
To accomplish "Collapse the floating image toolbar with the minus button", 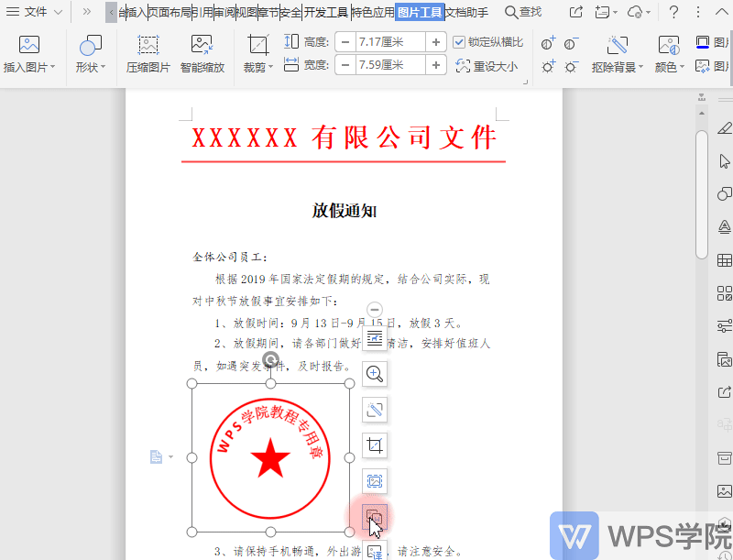I will [373, 310].
